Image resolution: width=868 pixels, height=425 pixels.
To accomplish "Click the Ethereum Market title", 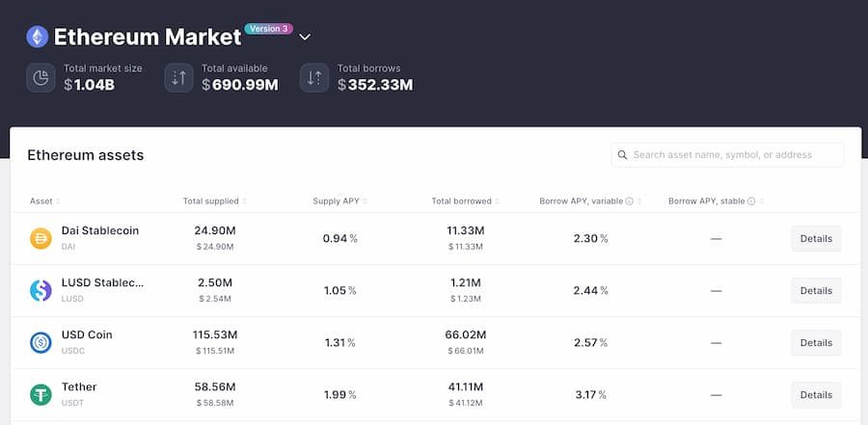I will point(148,37).
